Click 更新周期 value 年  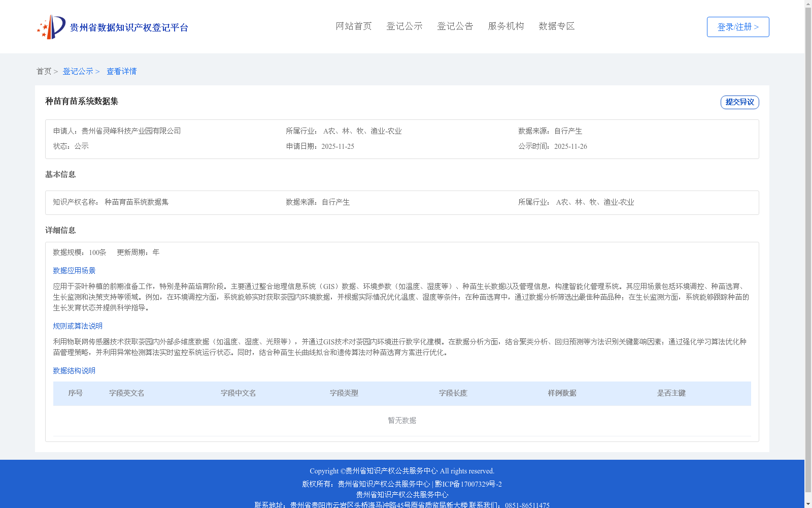pos(156,252)
